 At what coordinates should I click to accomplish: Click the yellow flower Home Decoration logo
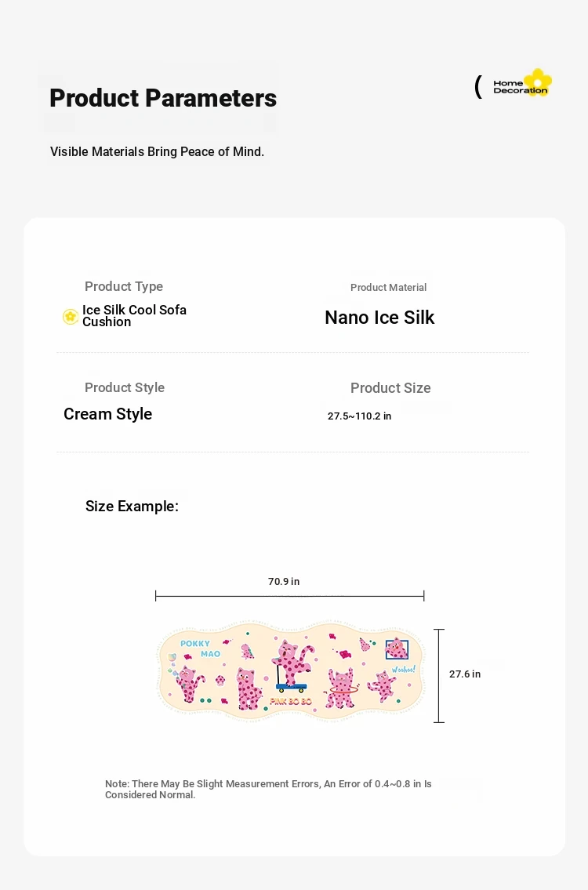[x=522, y=83]
